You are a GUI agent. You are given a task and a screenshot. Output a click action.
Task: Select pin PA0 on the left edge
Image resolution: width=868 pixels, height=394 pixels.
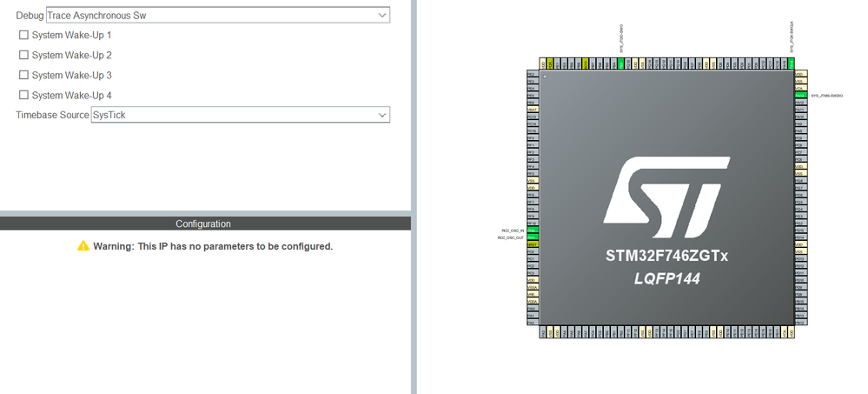point(533,308)
